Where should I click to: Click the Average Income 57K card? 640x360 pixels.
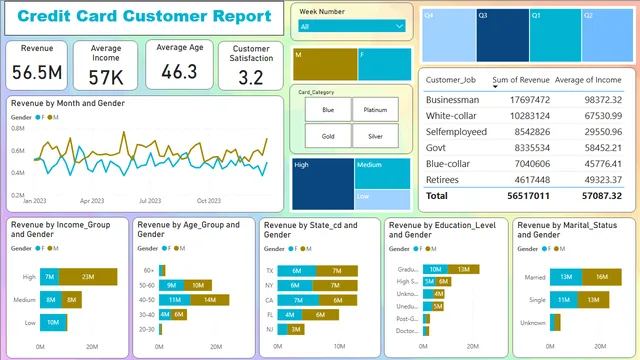tap(106, 65)
